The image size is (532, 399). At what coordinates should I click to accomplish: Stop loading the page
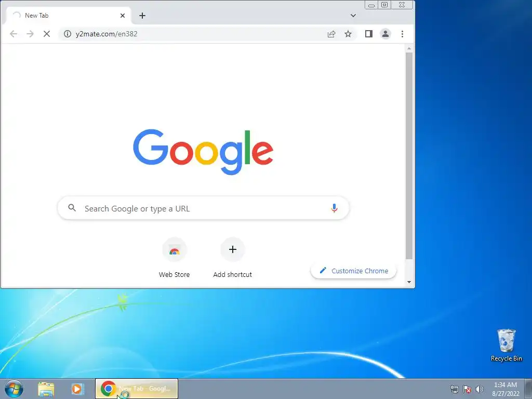[x=46, y=34]
